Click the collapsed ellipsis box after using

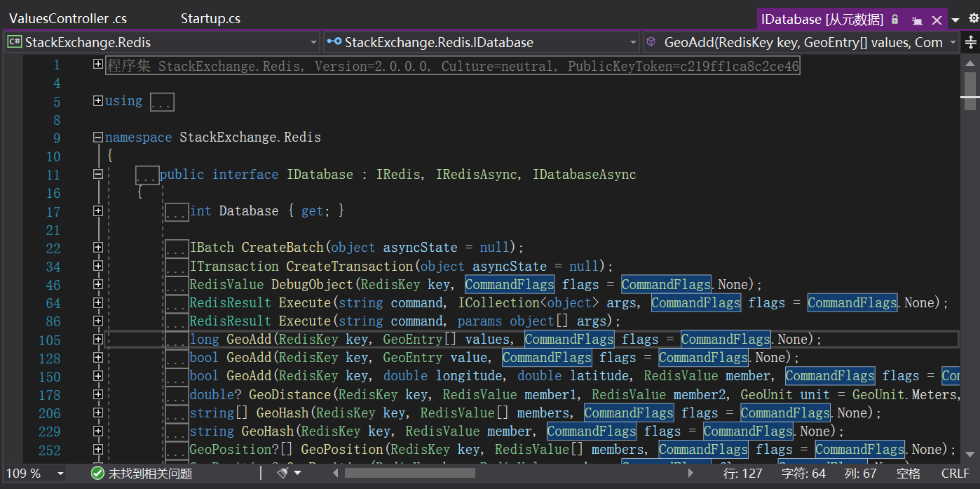click(x=161, y=102)
